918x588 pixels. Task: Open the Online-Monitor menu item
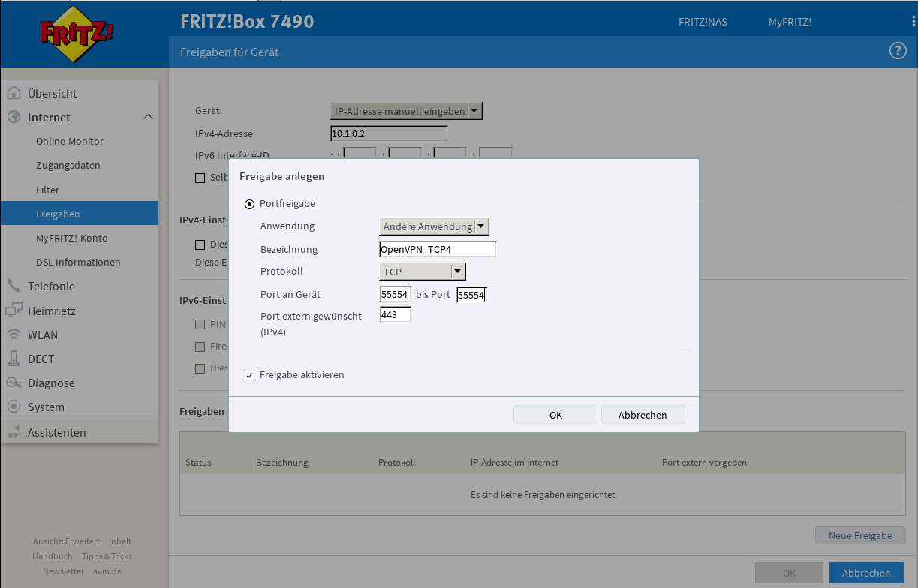coord(70,141)
